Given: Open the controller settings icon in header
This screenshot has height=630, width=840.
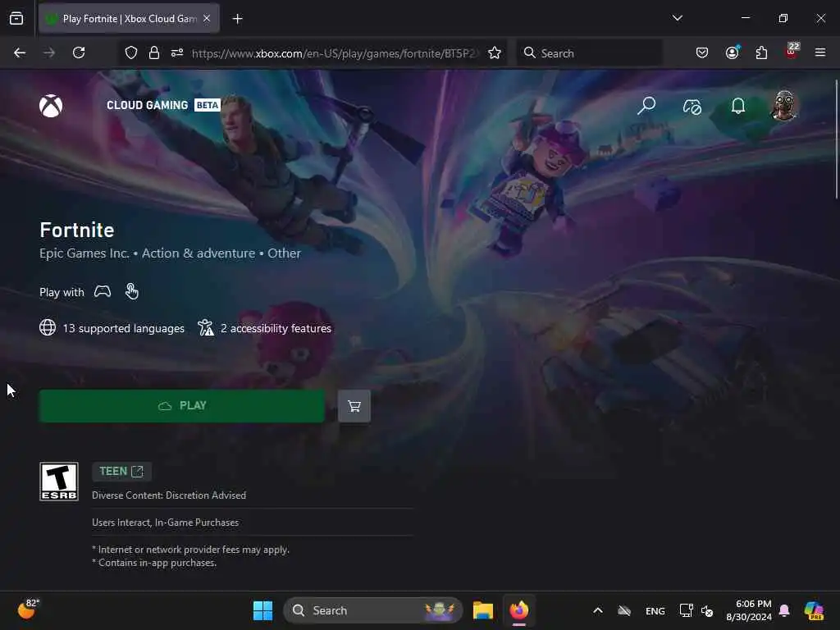Looking at the screenshot, I should [x=692, y=106].
